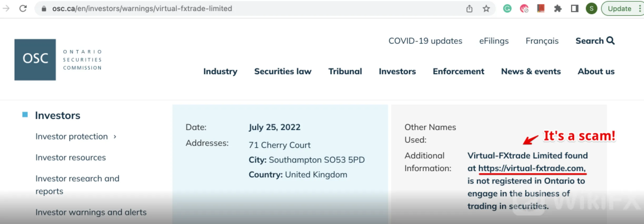The image size is (644, 224).
Task: Click the Additional Information label
Action: coord(428,162)
